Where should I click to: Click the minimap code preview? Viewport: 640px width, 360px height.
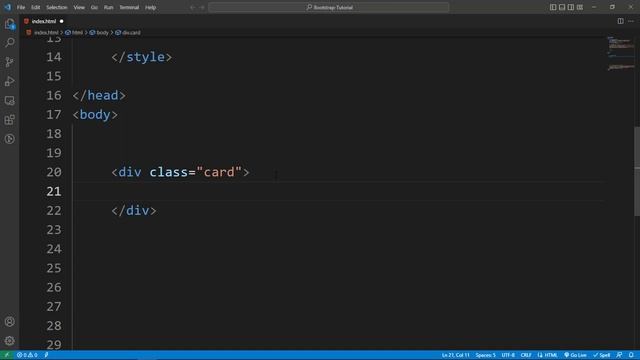(621, 53)
